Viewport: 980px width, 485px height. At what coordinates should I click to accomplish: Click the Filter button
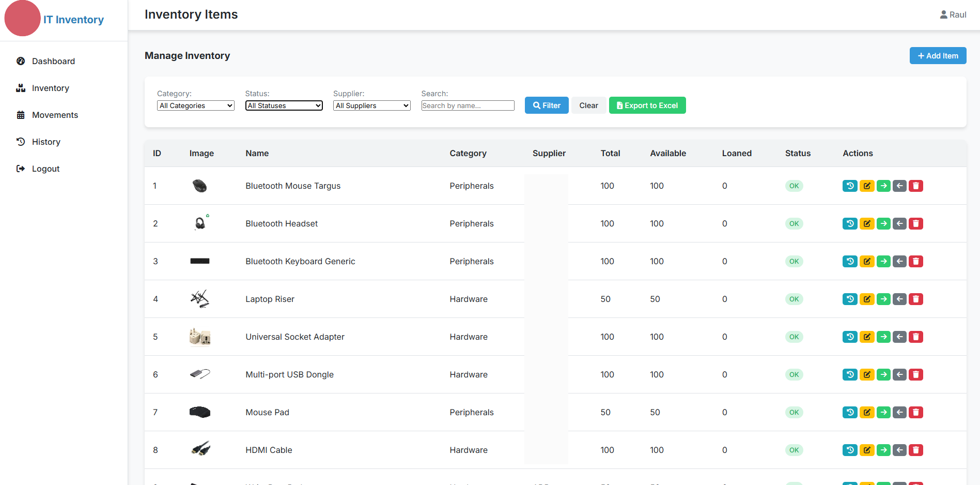click(x=547, y=105)
